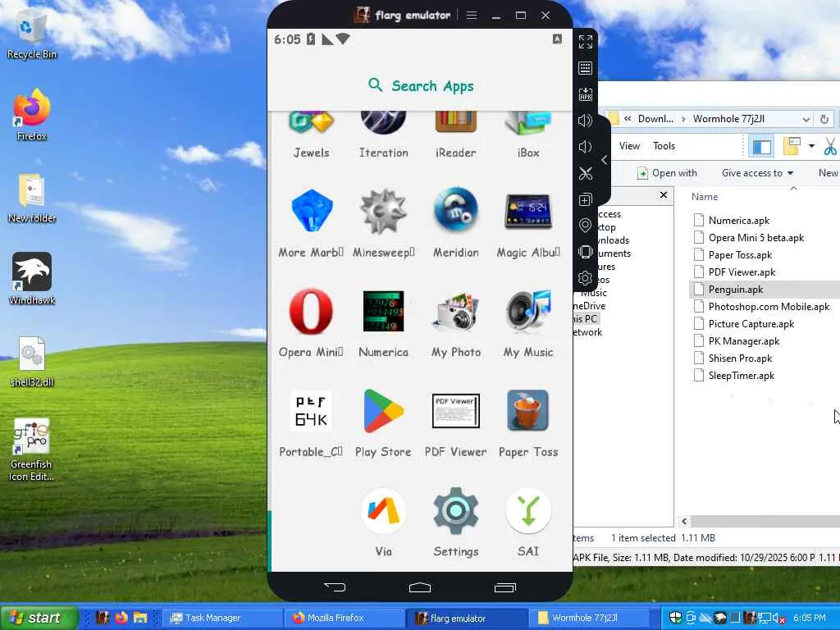The height and width of the screenshot is (630, 840).
Task: Open the Tools menu in Explorer
Action: tap(664, 146)
